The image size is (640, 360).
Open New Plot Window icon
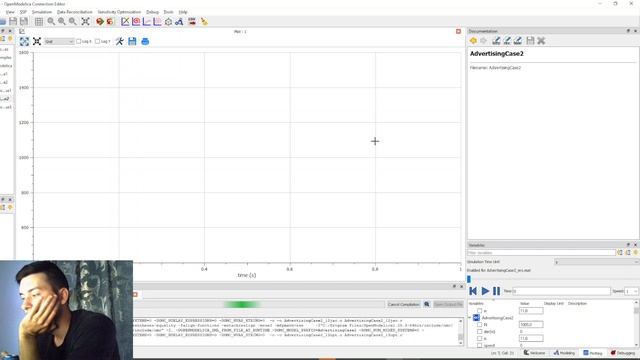click(x=125, y=22)
